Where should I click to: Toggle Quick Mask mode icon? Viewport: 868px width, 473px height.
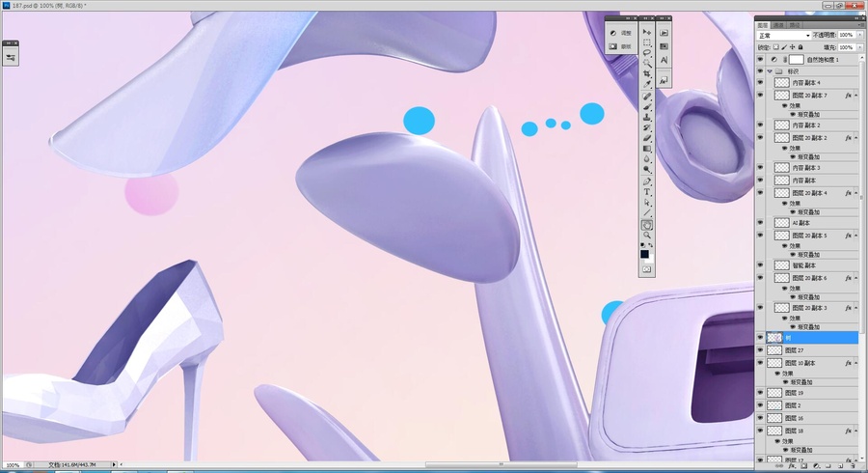(646, 269)
